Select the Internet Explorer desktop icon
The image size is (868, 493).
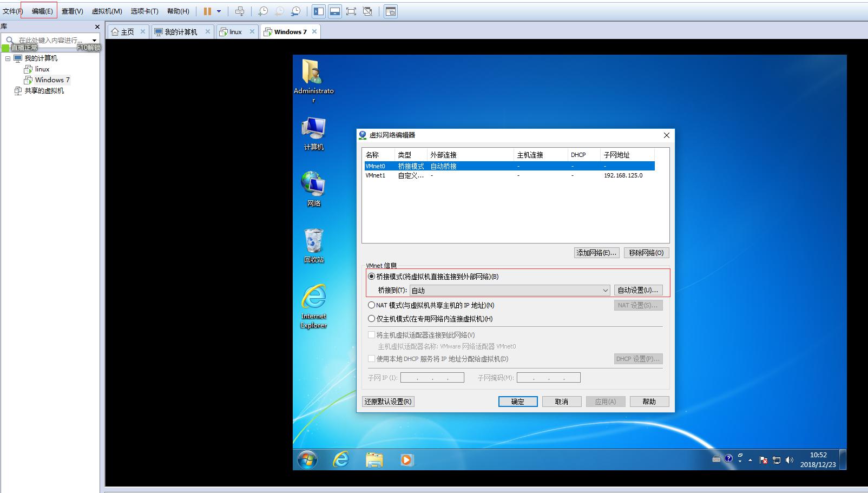313,306
